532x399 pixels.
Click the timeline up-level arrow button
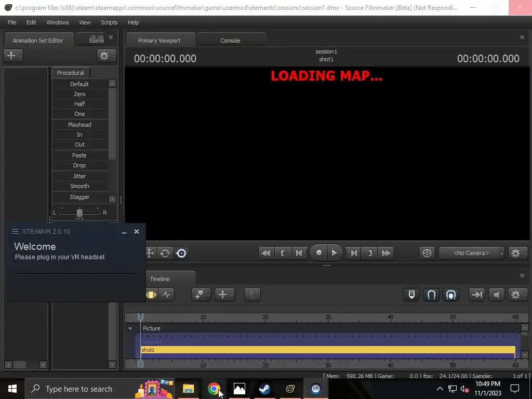click(x=252, y=295)
